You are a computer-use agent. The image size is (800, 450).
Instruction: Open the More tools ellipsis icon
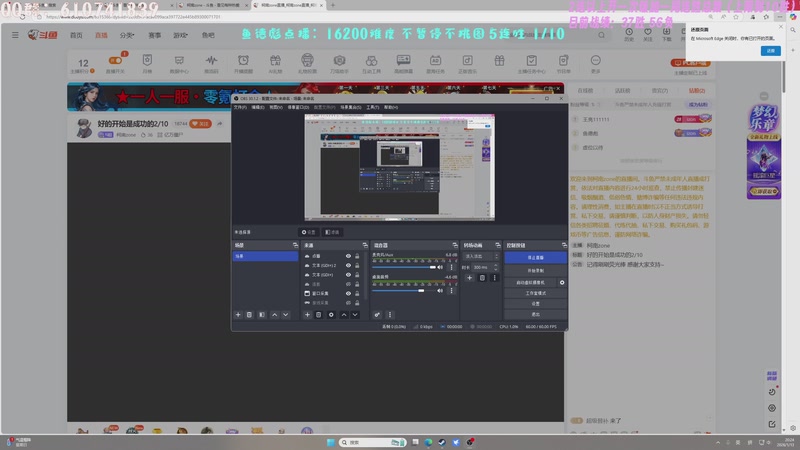(595, 63)
